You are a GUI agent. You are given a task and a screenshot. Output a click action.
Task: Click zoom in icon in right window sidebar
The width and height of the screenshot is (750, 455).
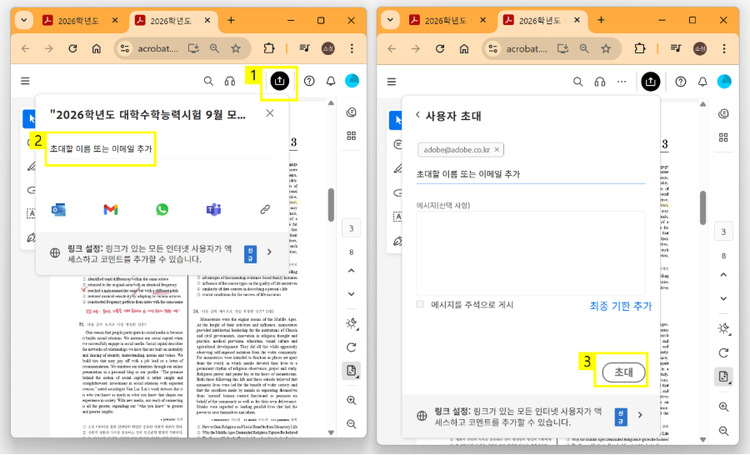click(x=724, y=407)
